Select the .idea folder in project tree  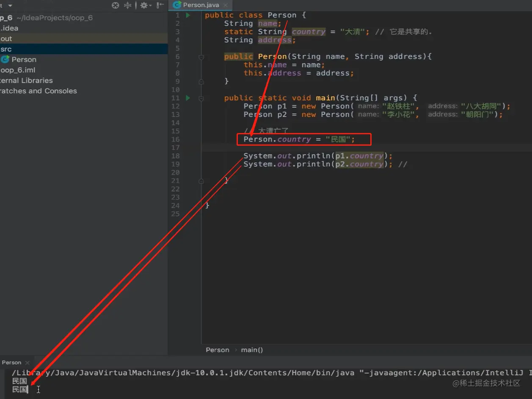84,28
